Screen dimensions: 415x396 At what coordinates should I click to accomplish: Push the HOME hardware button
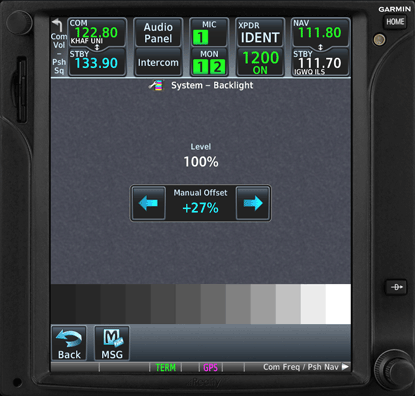pos(395,22)
